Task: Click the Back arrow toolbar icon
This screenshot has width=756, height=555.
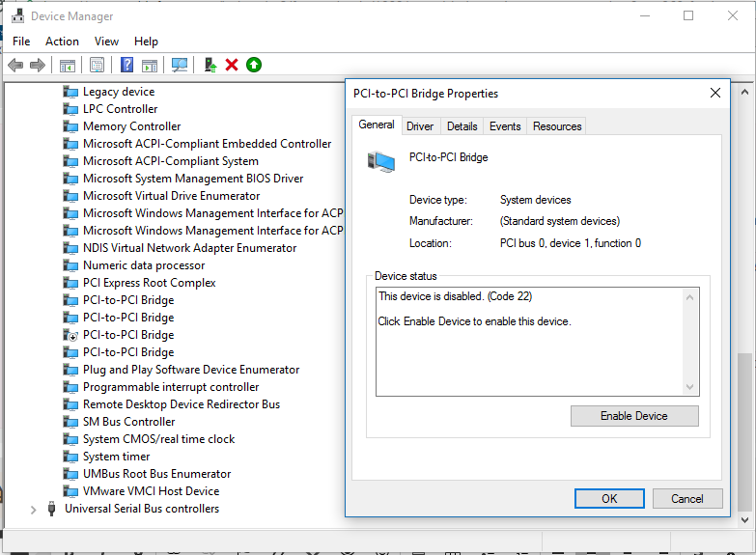Action: click(15, 65)
